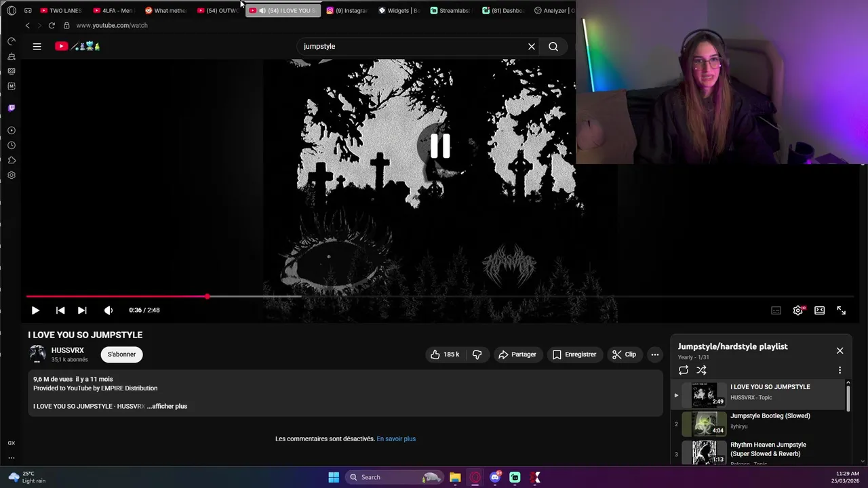
Task: Open the YouTube hamburger guide menu
Action: [x=37, y=46]
